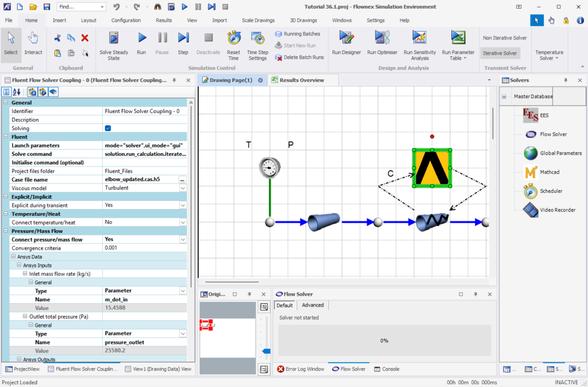Click the Fluent coupling component on canvas
588x387 pixels.
[x=432, y=168]
